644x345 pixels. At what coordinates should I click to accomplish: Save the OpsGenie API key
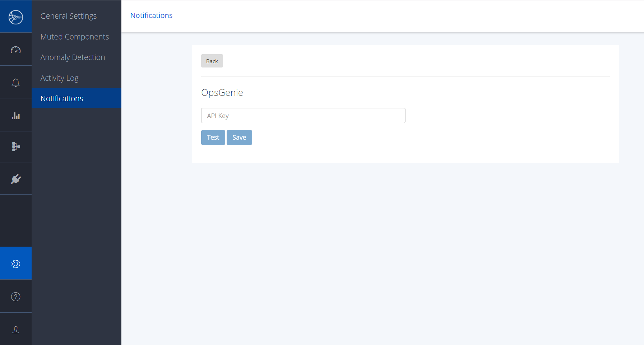click(x=239, y=137)
